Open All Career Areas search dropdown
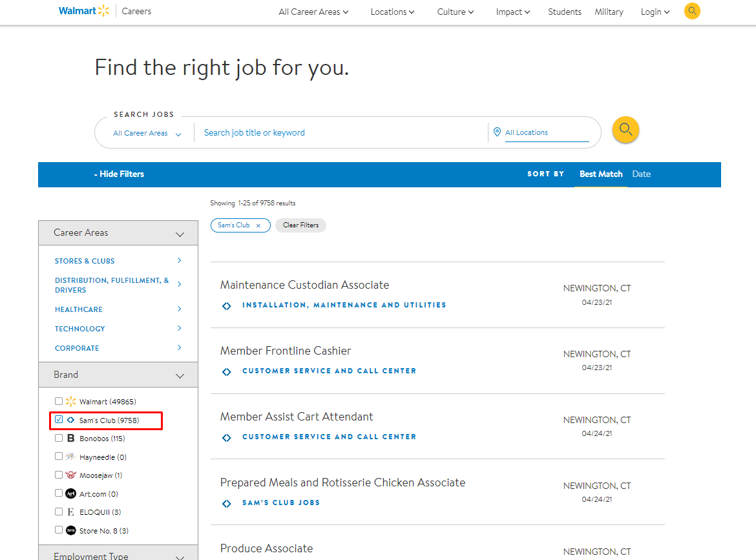The image size is (756, 560). pyautogui.click(x=147, y=133)
